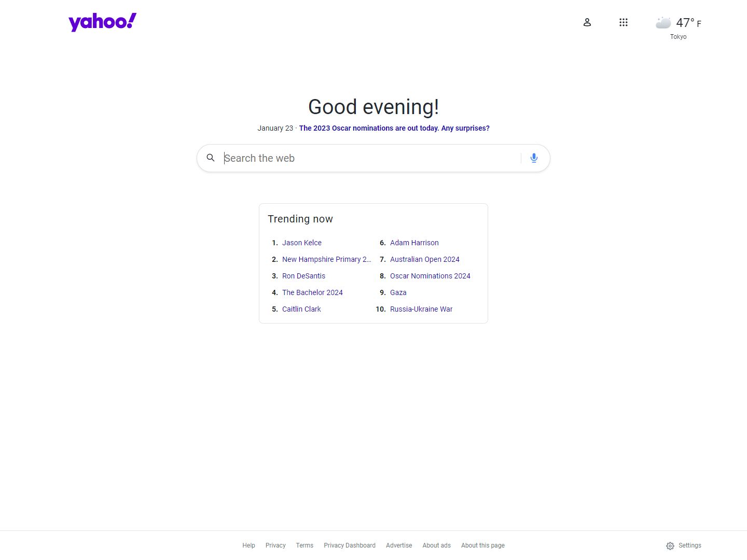
Task: Click the Good evening! greeting
Action: click(x=374, y=107)
